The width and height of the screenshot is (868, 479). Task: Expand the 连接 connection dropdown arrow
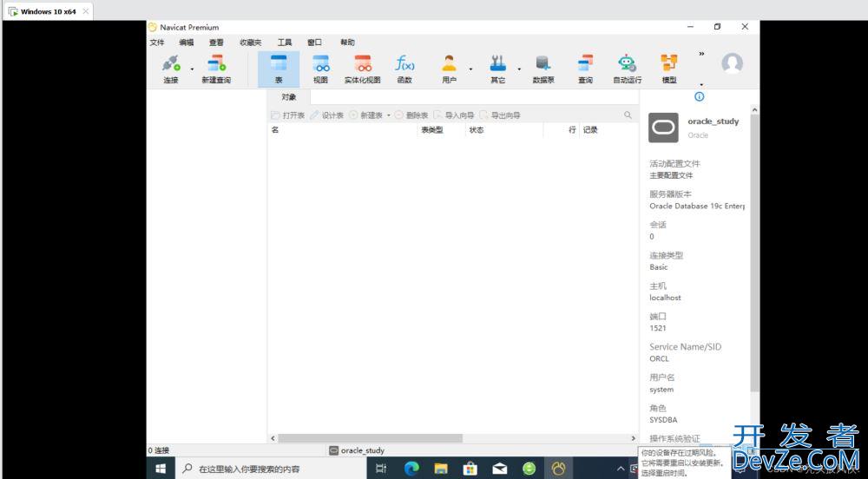192,69
